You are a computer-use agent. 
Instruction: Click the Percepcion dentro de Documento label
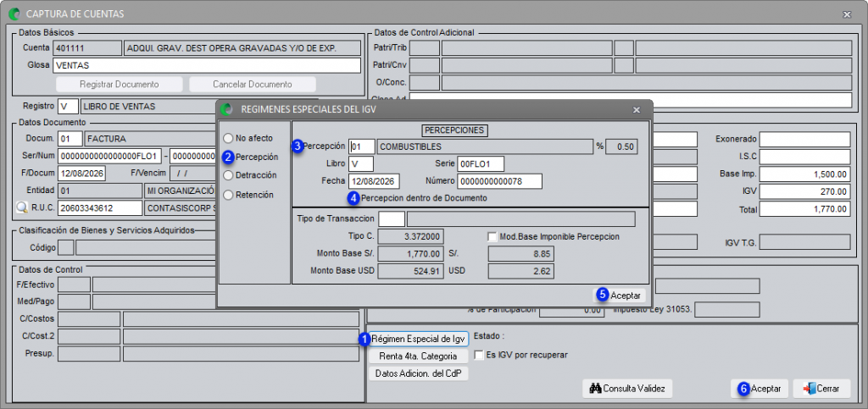coord(424,198)
